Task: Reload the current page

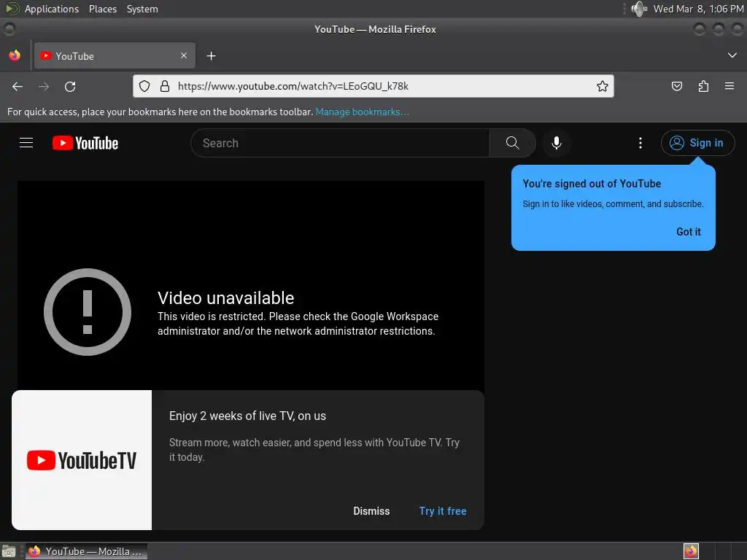Action: [70, 87]
